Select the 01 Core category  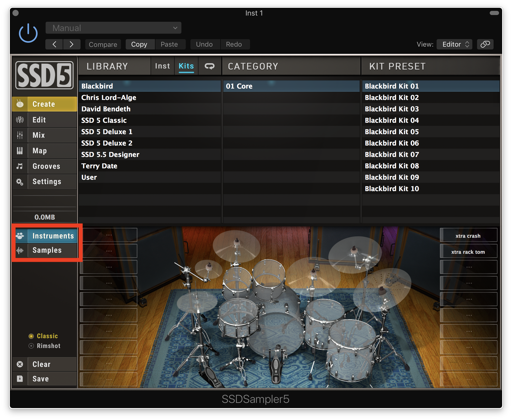click(291, 86)
